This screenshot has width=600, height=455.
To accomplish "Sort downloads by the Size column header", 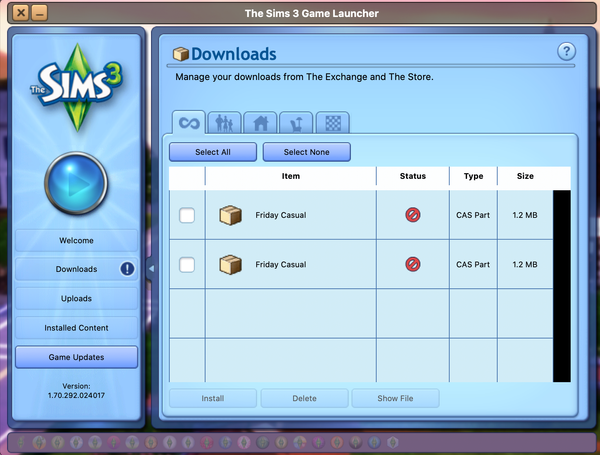I will tap(525, 176).
